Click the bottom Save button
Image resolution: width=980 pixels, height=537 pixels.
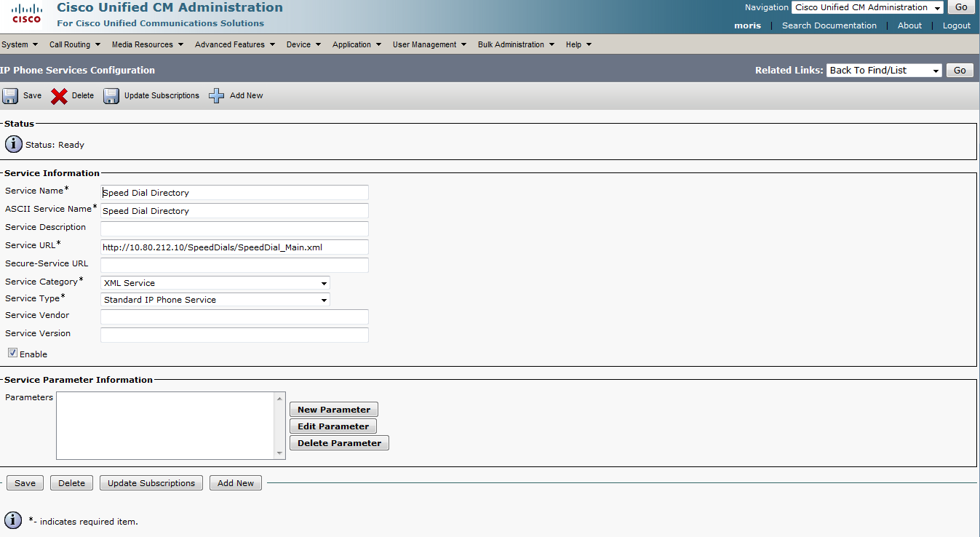(25, 483)
